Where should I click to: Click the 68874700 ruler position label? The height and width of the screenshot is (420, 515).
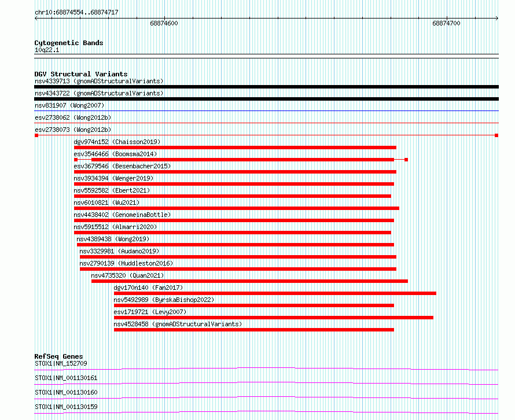pyautogui.click(x=446, y=23)
